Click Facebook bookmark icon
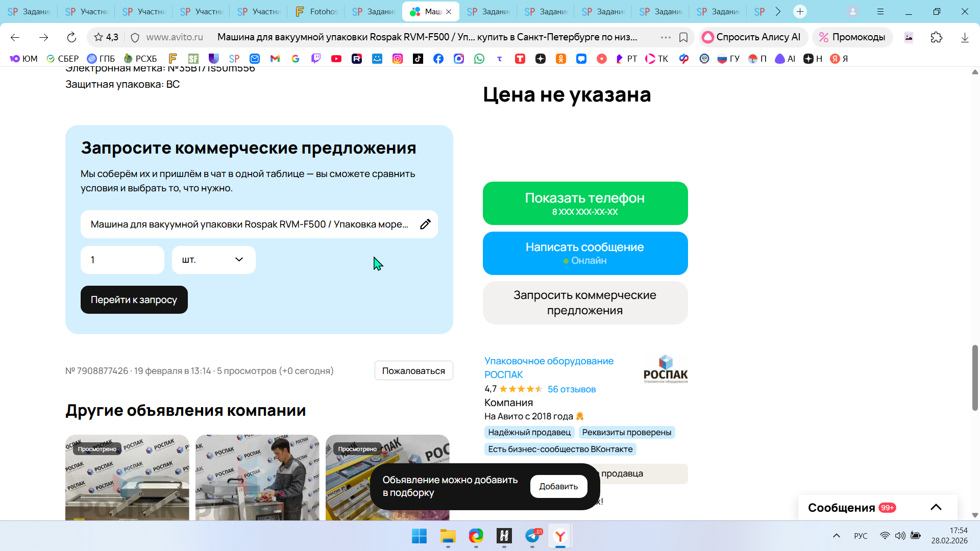980x551 pixels. click(438, 59)
